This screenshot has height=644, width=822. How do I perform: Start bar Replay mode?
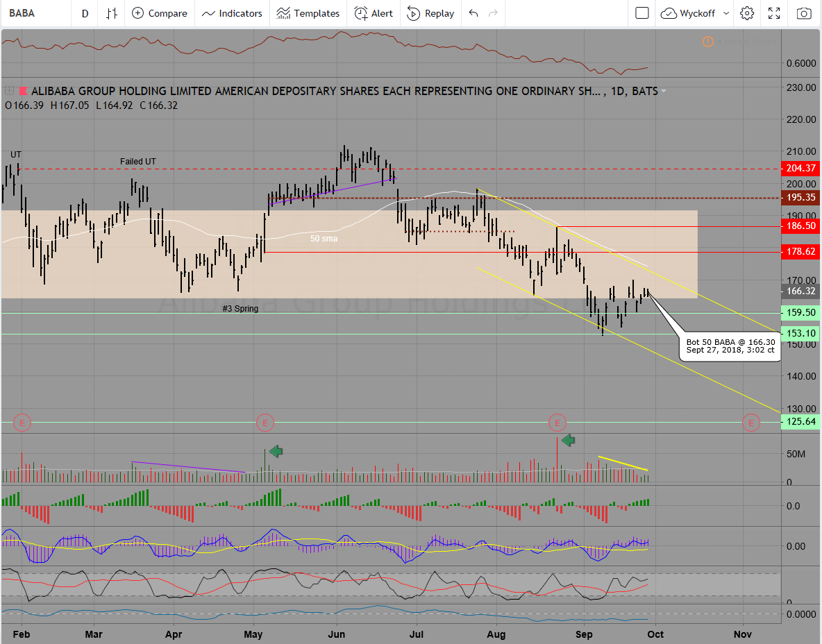click(430, 13)
